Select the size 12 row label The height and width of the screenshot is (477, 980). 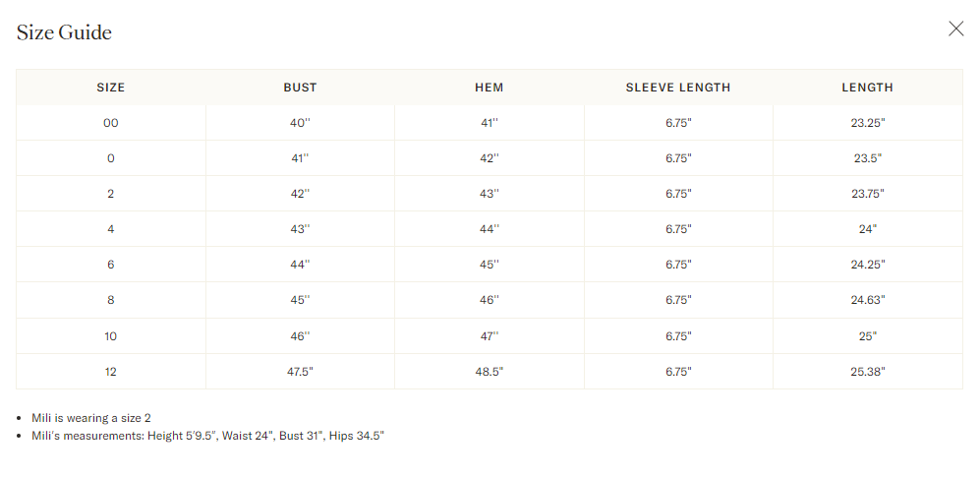tap(111, 372)
